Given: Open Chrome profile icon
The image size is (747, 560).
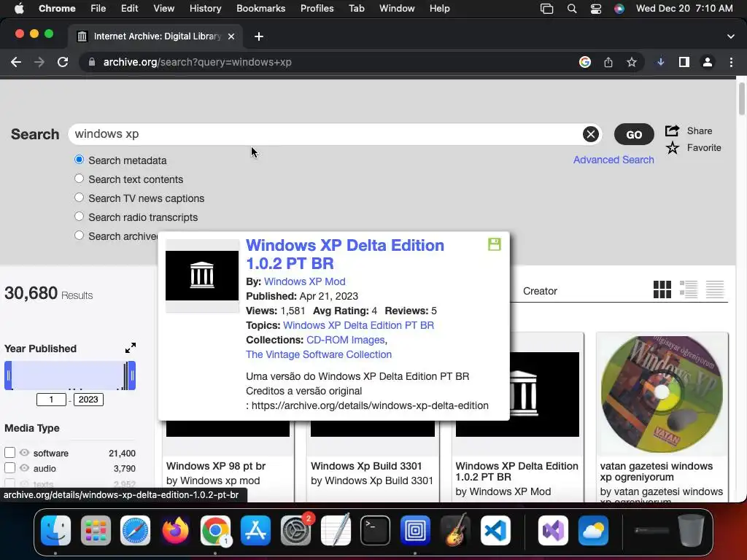Looking at the screenshot, I should tap(708, 62).
